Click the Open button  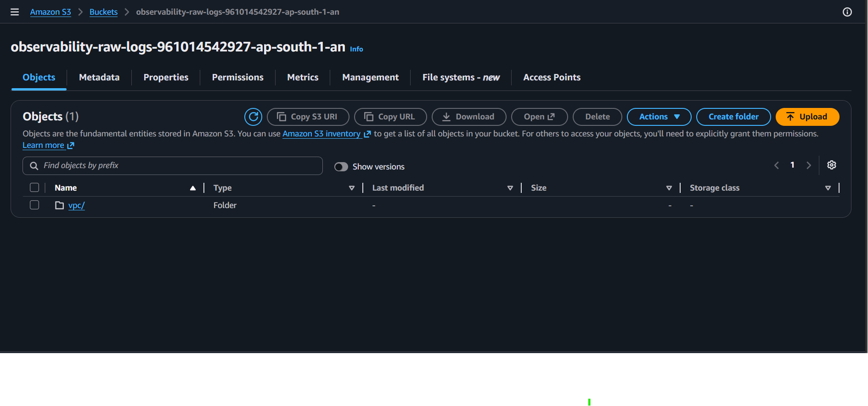coord(540,117)
